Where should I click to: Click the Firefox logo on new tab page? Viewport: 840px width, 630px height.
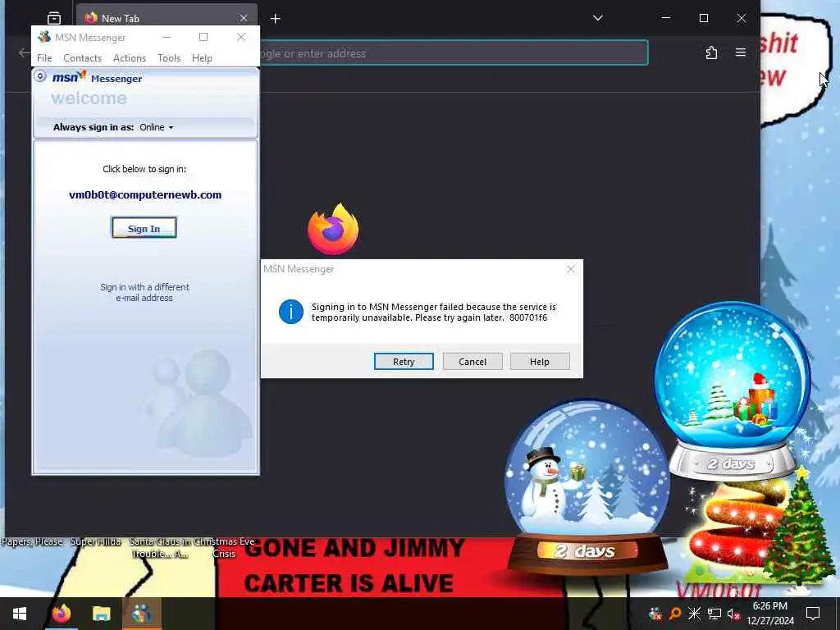click(333, 229)
